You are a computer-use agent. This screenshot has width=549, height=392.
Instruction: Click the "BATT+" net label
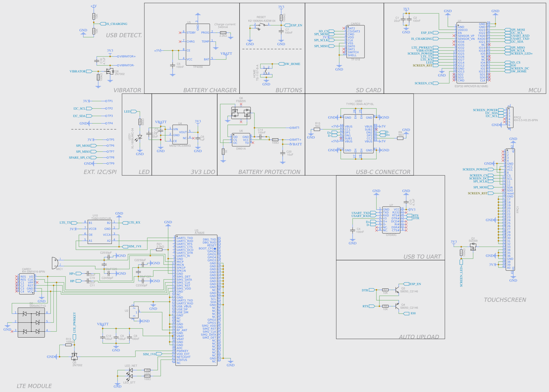coord(297,140)
